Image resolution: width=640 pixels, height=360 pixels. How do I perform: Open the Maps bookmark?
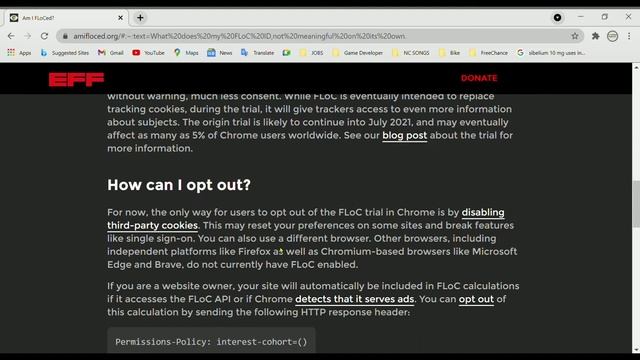tap(186, 53)
